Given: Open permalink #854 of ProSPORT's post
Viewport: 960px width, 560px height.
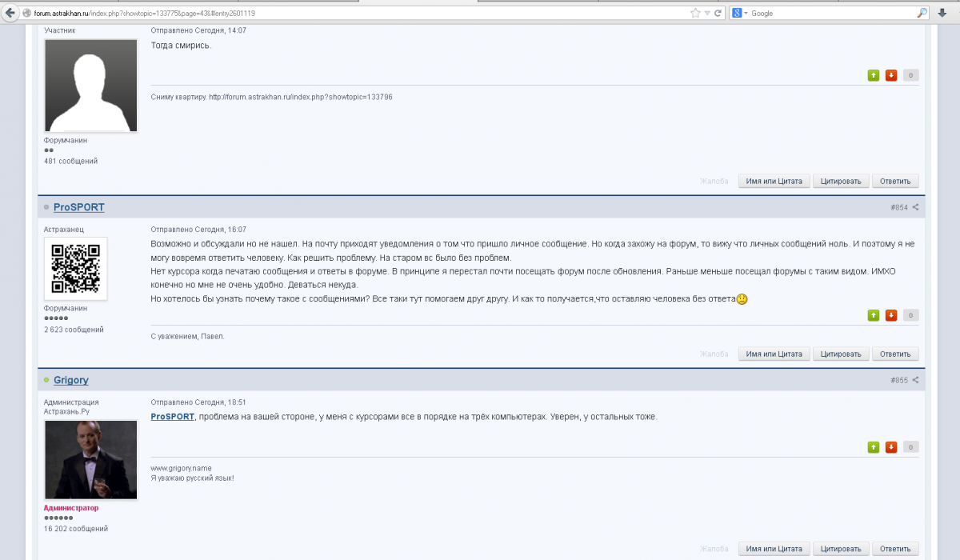Looking at the screenshot, I should pos(898,207).
